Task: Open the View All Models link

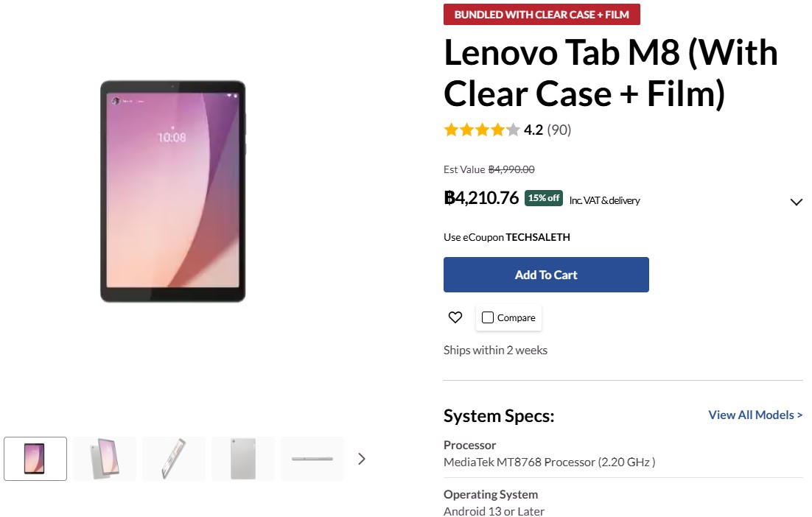Action: 755,415
